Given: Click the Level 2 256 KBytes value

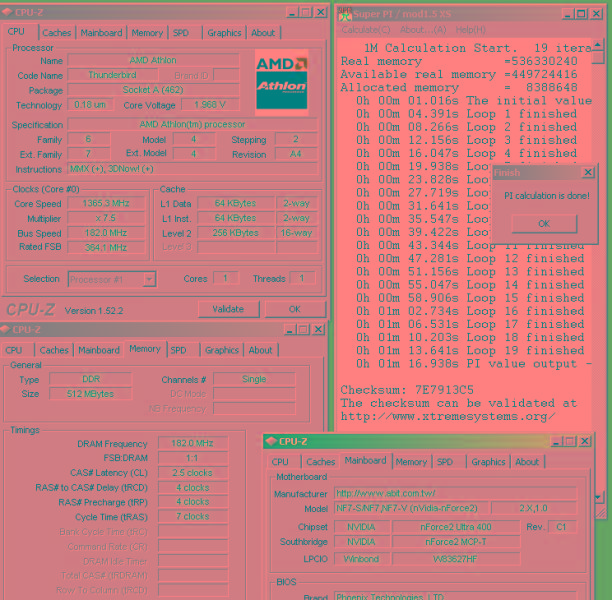Looking at the screenshot, I should [x=235, y=233].
